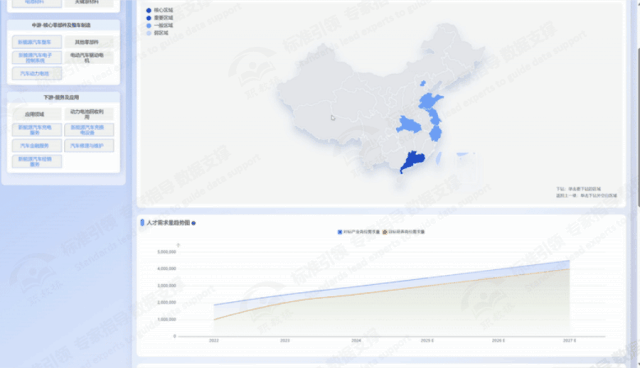640x368 pixels.
Task: Toggle the lightest-blue bottom legend entry
Action: tap(157, 33)
